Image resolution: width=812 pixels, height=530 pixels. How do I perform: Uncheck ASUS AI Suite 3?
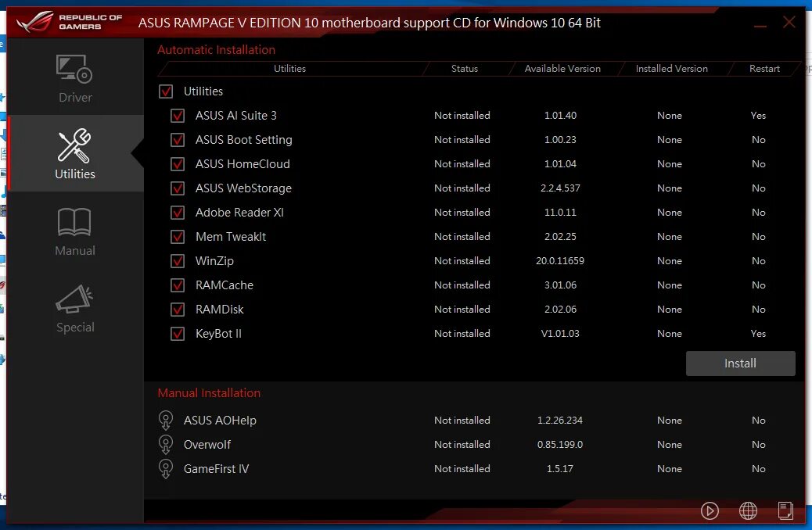tap(178, 116)
